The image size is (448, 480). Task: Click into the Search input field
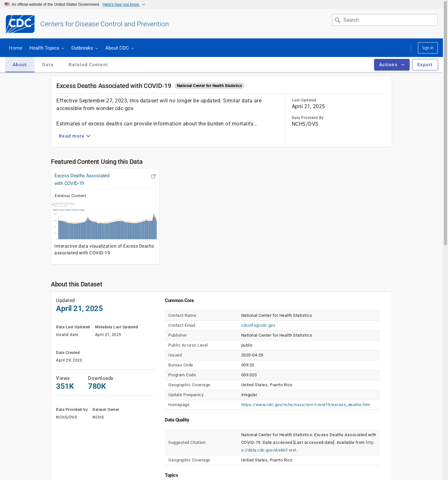pos(389,20)
